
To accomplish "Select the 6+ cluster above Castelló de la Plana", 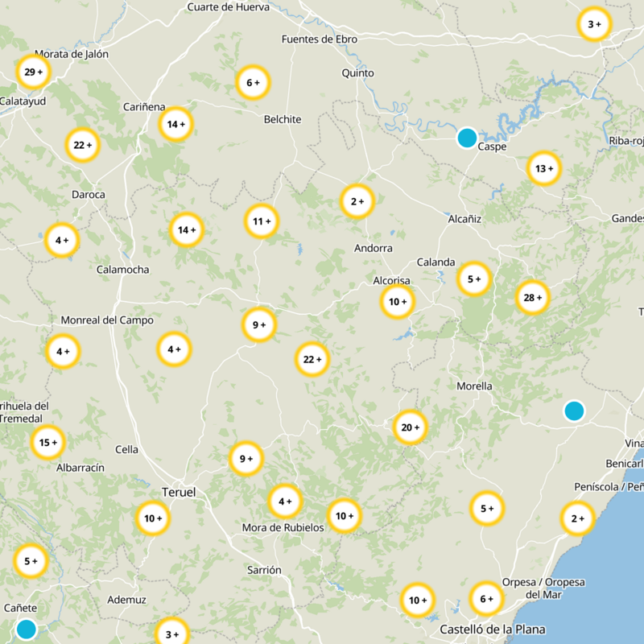I will tap(486, 599).
